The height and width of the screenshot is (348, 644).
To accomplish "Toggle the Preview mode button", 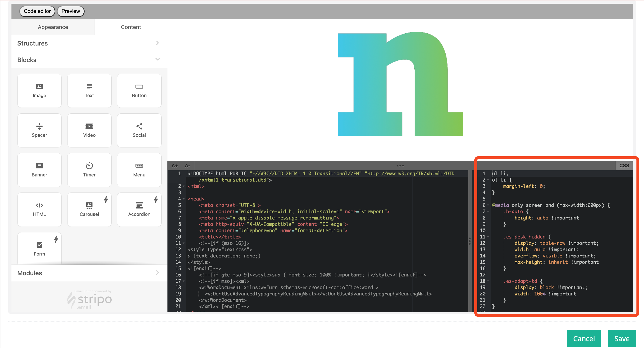I will pos(70,11).
